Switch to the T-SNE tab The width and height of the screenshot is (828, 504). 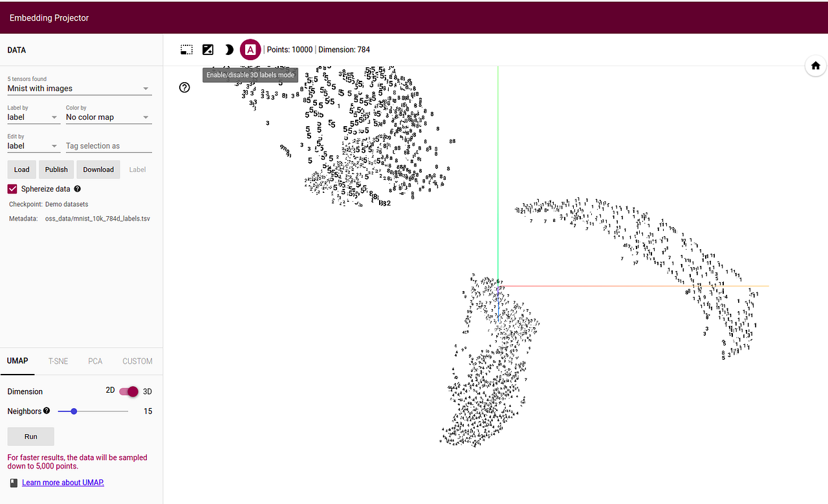click(x=58, y=361)
